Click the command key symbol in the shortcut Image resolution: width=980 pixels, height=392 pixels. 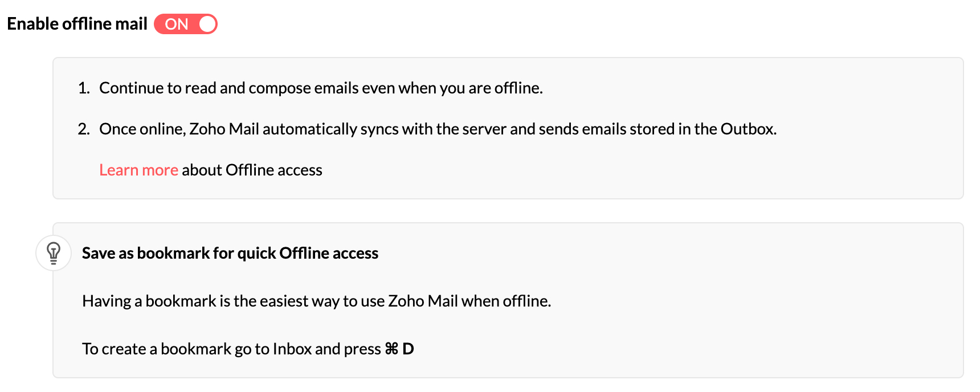click(x=391, y=349)
